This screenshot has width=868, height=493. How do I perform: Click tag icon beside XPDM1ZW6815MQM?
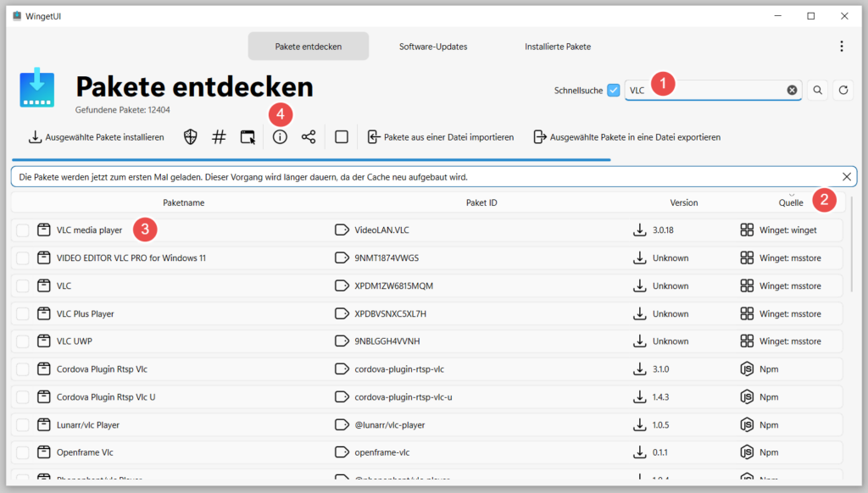[342, 285]
